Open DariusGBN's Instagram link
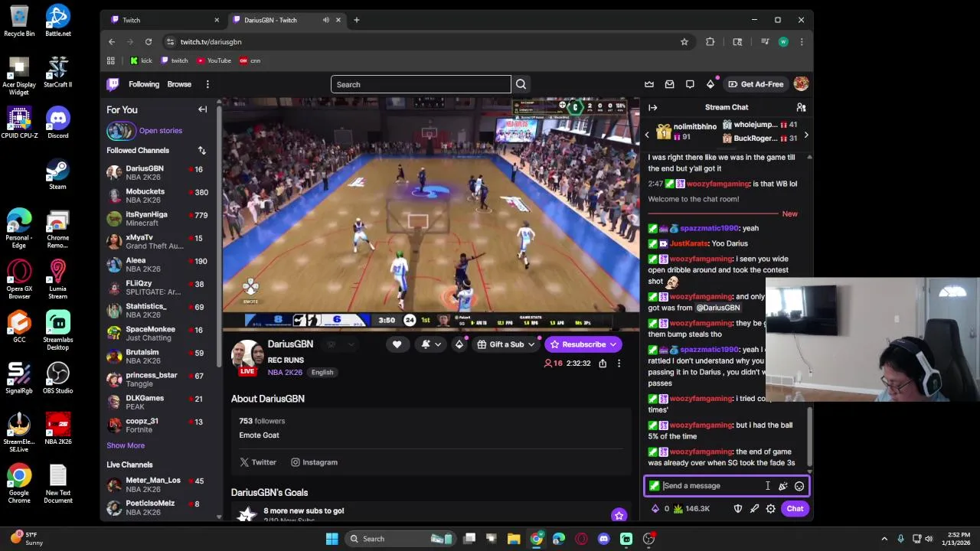Viewport: 980px width, 551px height. [314, 462]
